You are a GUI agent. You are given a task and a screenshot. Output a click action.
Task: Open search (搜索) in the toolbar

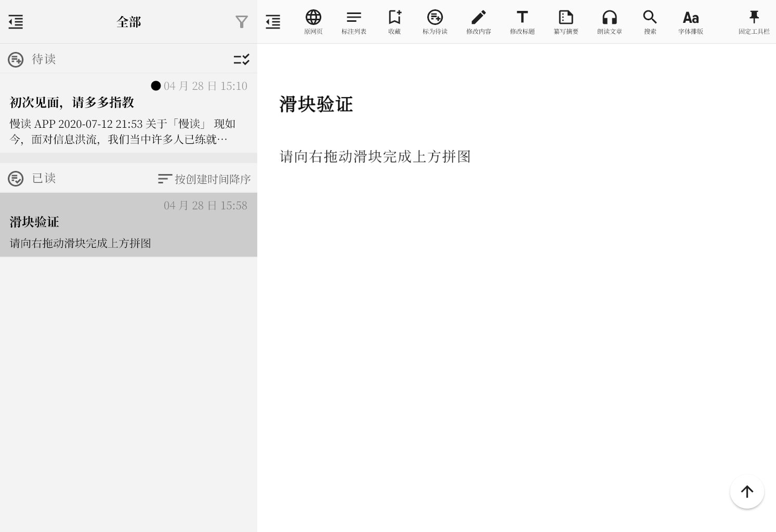pyautogui.click(x=650, y=22)
